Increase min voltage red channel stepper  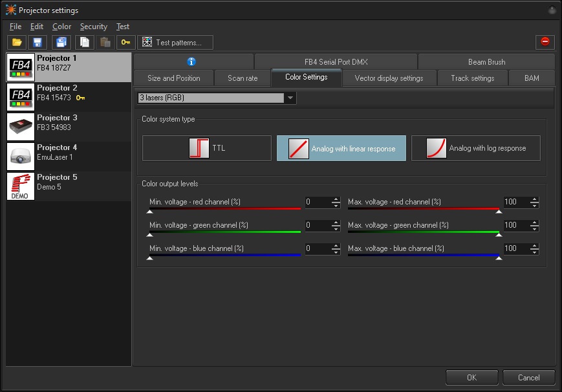(x=336, y=199)
